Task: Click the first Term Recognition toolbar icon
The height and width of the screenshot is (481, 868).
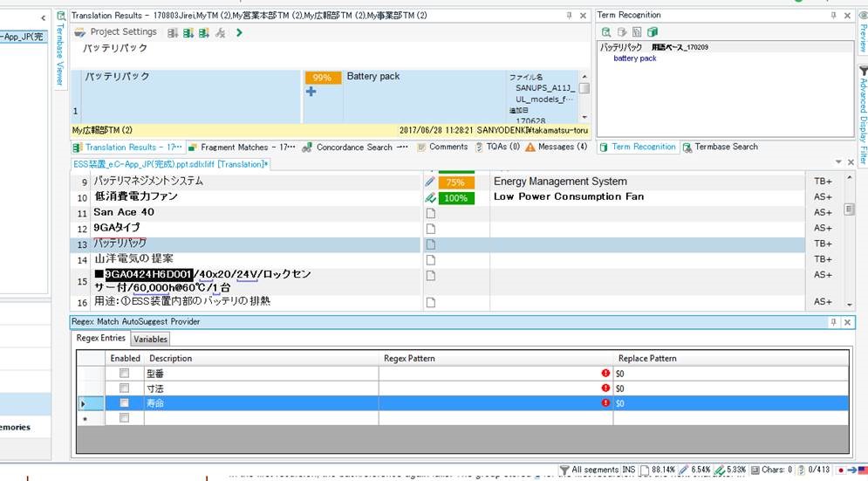Action: click(606, 32)
